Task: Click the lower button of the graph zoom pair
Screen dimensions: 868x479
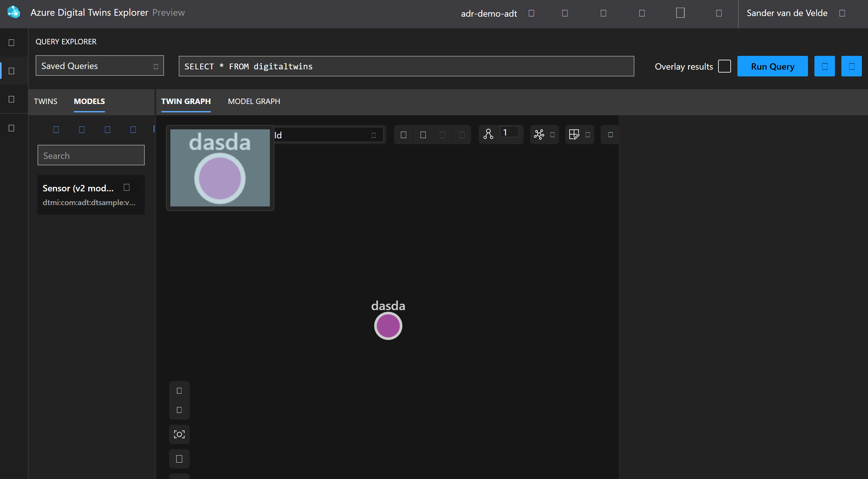Action: tap(179, 410)
